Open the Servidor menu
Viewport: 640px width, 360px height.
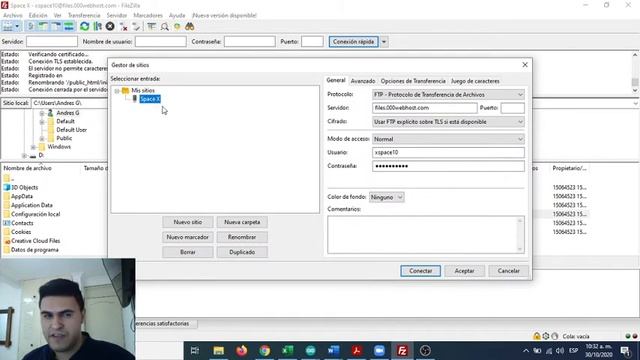(x=117, y=16)
